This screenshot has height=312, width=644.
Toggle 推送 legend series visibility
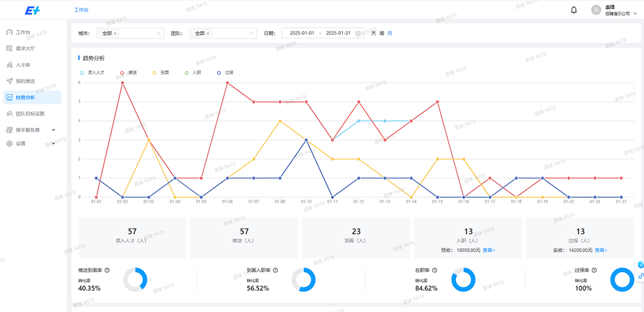(x=128, y=73)
